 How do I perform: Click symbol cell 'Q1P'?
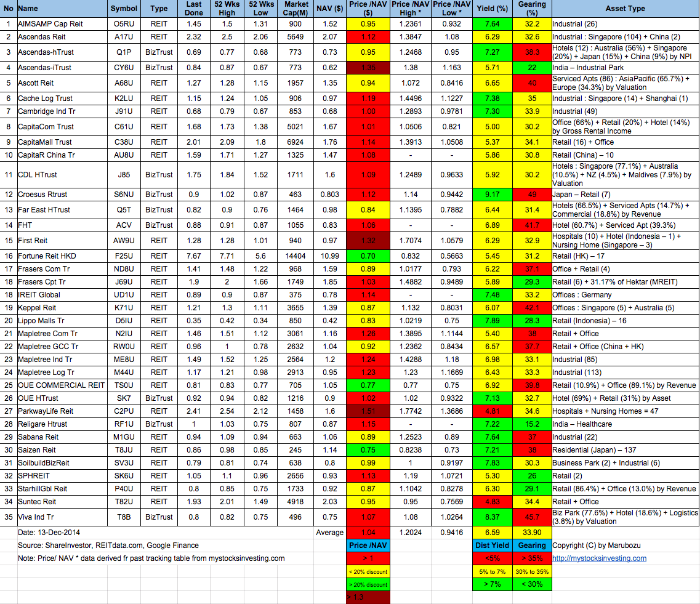pyautogui.click(x=124, y=52)
